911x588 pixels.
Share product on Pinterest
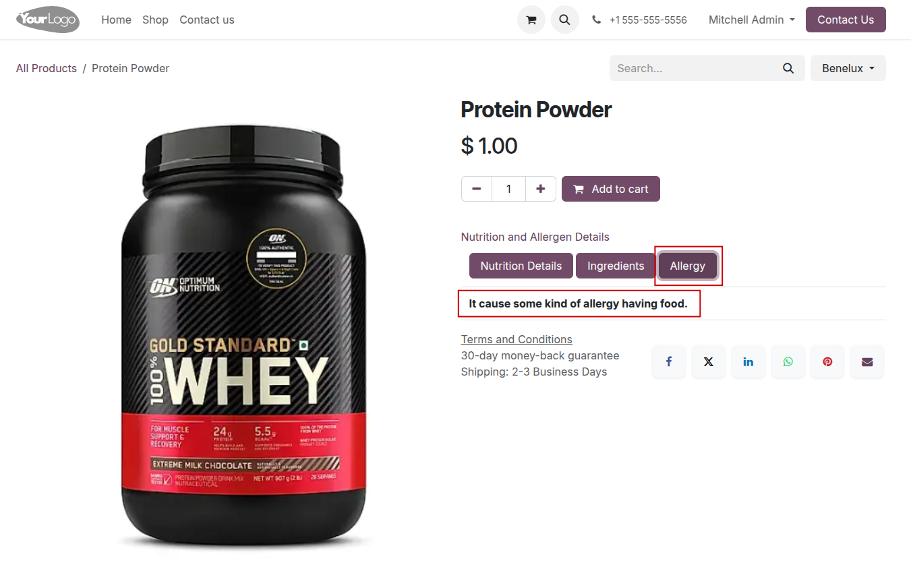pos(827,361)
